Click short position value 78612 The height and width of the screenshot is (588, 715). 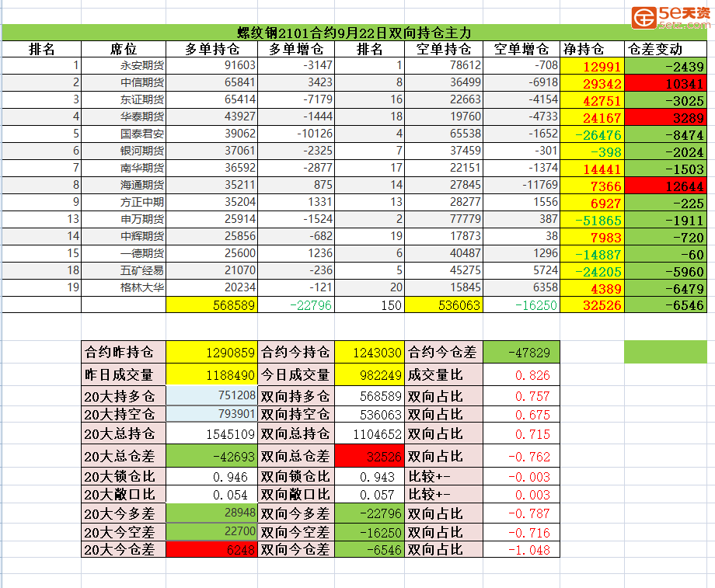tap(444, 66)
